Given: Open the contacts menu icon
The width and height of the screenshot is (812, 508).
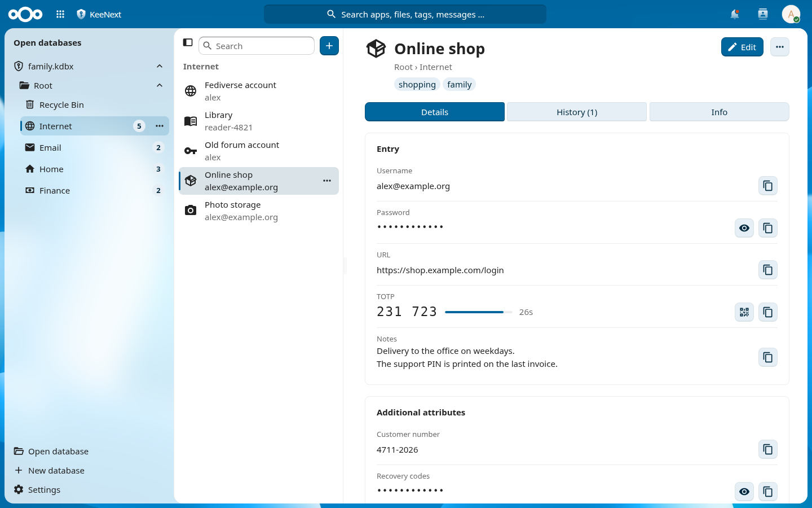Looking at the screenshot, I should click(763, 14).
